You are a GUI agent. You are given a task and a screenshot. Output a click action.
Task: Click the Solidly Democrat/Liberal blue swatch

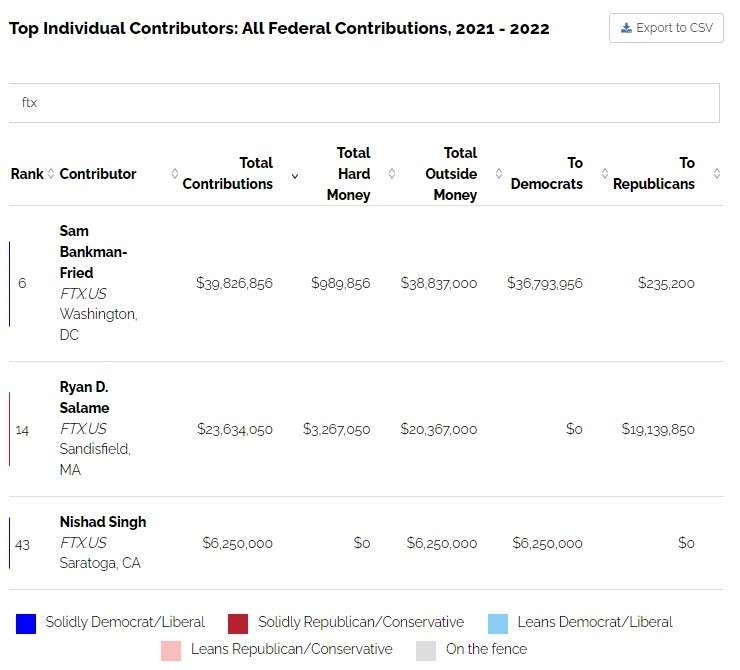coord(26,623)
